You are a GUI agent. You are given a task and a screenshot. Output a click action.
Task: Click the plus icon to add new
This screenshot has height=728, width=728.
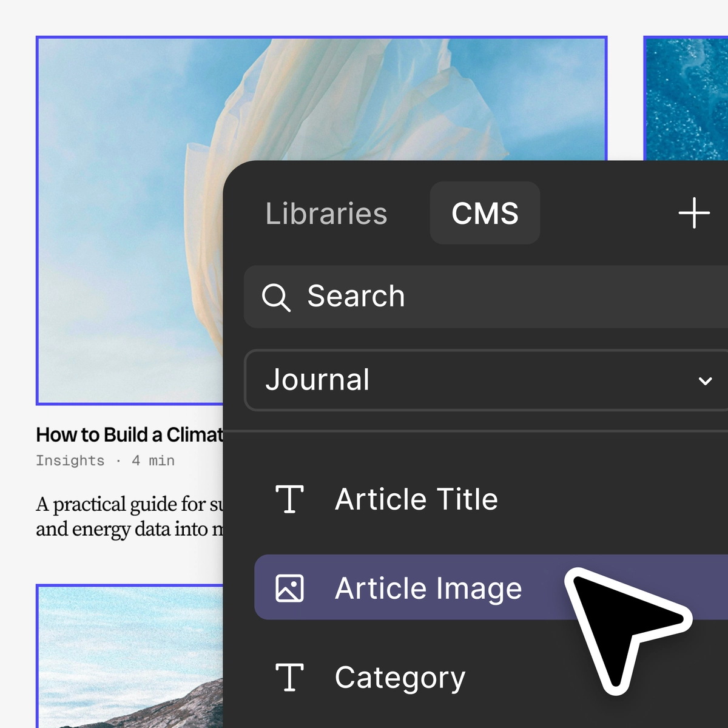(694, 213)
